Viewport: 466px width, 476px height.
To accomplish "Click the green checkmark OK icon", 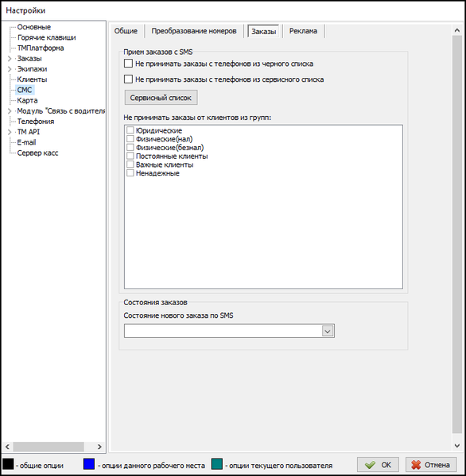I will click(x=370, y=465).
